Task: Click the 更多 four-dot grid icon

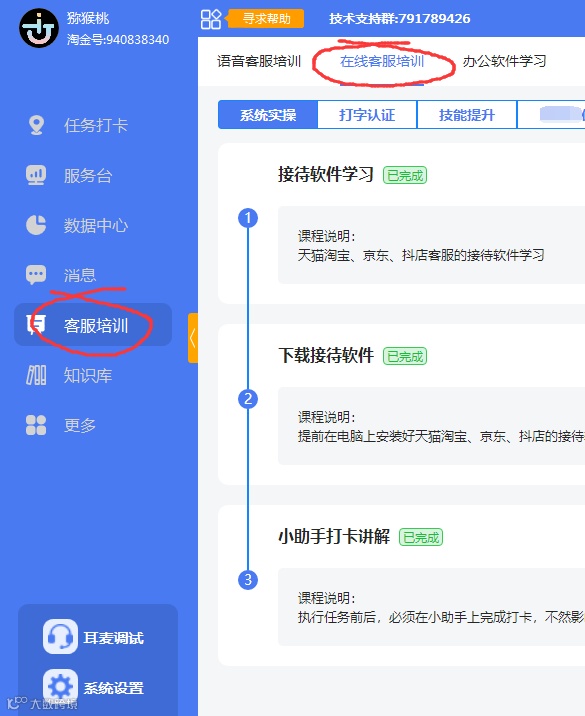Action: (x=36, y=425)
